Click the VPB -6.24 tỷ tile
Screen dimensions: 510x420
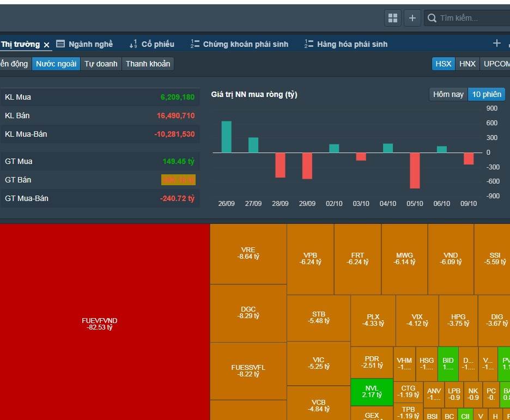point(310,259)
